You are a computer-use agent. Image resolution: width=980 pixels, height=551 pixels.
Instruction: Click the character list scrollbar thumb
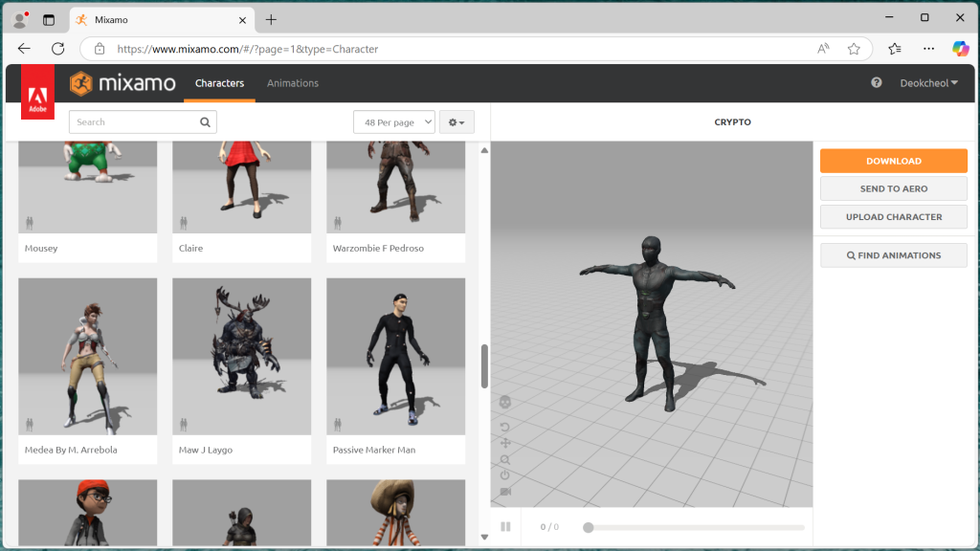coord(484,366)
